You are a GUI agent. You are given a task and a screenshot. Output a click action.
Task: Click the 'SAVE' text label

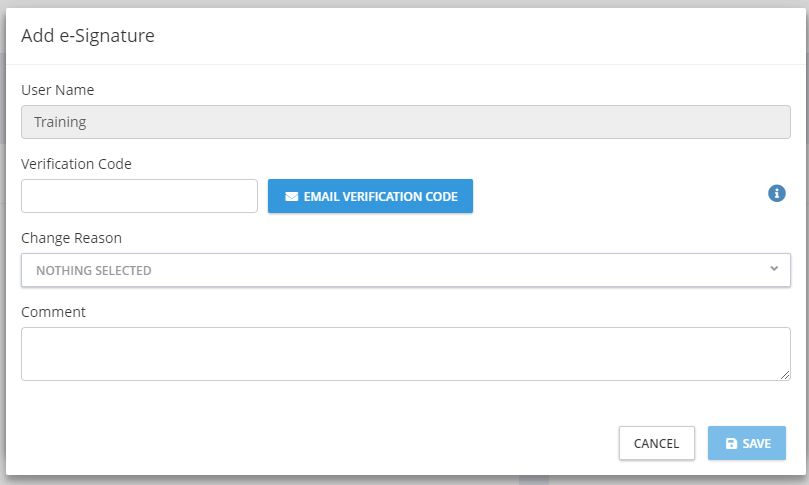(x=757, y=443)
